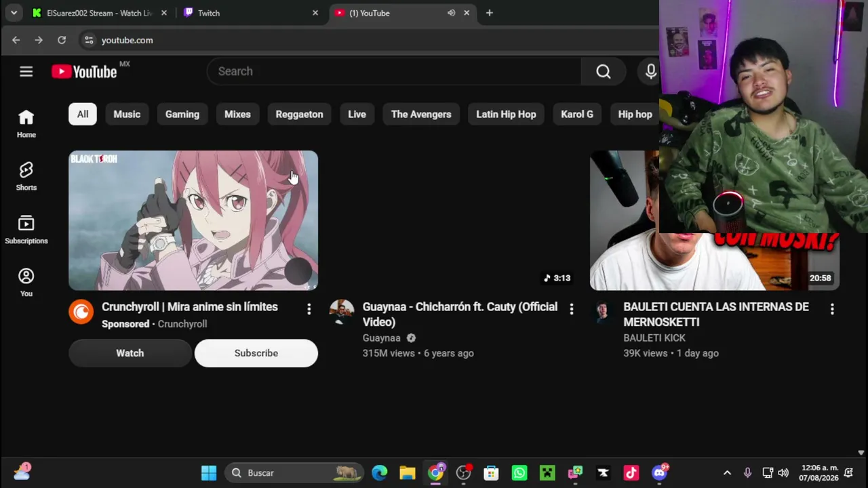Select the Latin Hip Hop chip
This screenshot has height=488, width=868.
506,114
